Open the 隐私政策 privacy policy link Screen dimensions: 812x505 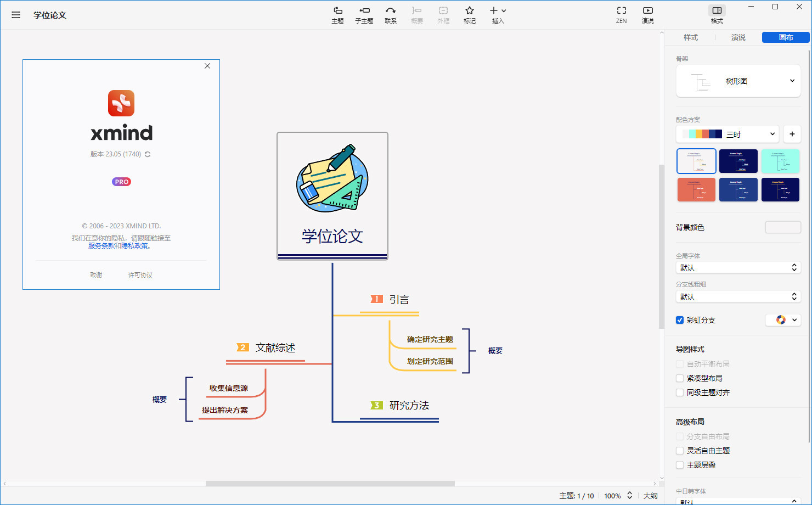pyautogui.click(x=134, y=246)
